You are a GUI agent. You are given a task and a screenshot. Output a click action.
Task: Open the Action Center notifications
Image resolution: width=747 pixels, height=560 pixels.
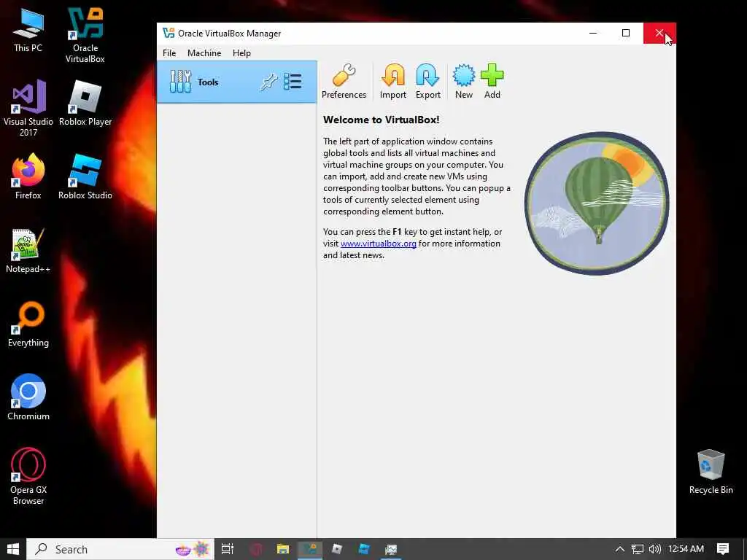pyautogui.click(x=723, y=549)
